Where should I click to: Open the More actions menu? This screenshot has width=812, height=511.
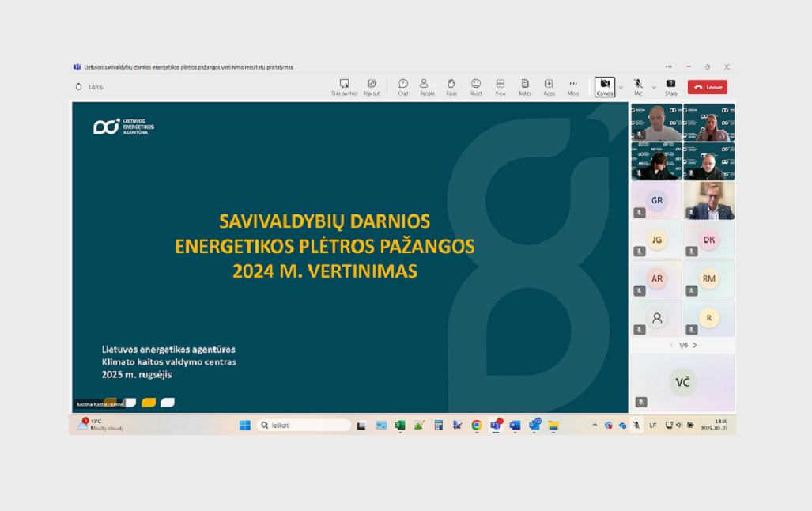point(573,87)
